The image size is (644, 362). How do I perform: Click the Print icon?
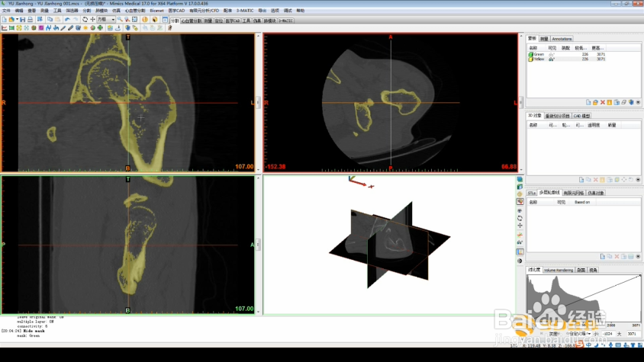coord(30,19)
